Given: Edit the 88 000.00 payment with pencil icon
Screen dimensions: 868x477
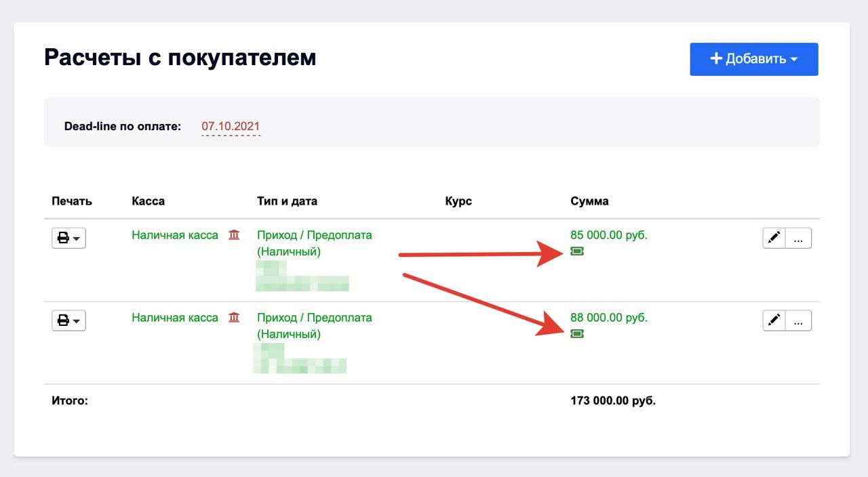Looking at the screenshot, I should (x=774, y=320).
